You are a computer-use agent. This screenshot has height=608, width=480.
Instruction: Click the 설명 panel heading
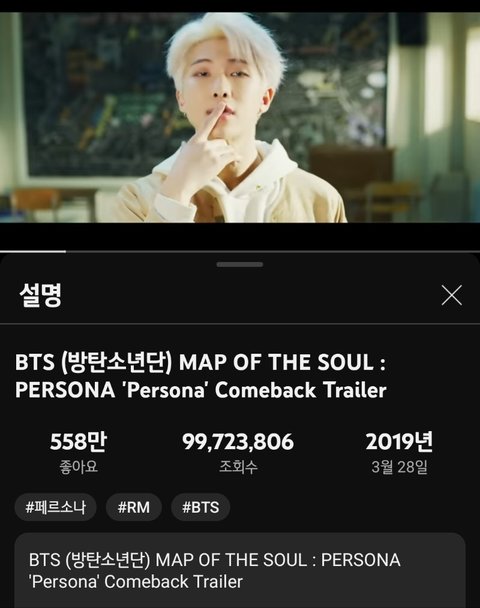coord(41,295)
